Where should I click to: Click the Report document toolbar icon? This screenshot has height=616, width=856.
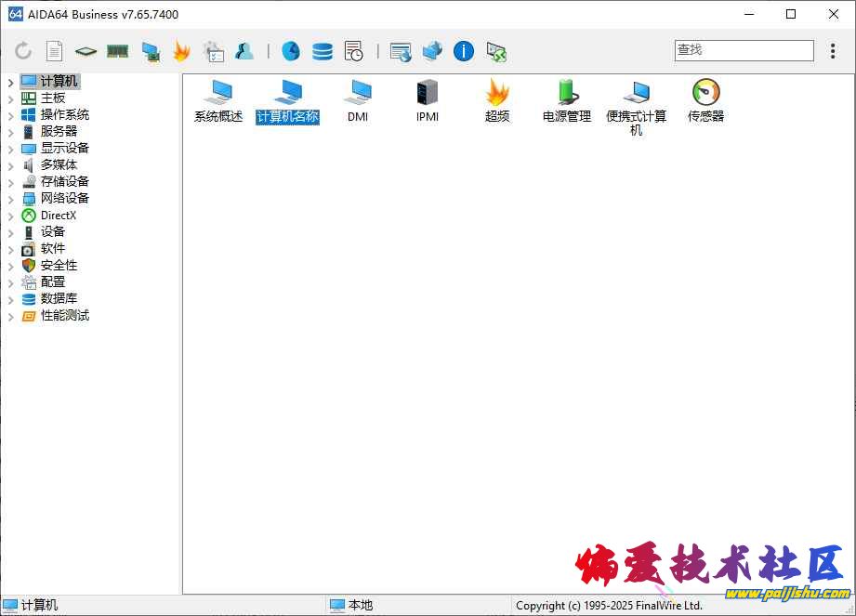pos(55,51)
